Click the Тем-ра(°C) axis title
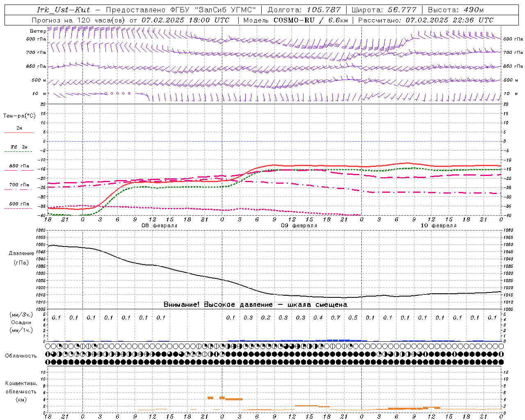 19,116
